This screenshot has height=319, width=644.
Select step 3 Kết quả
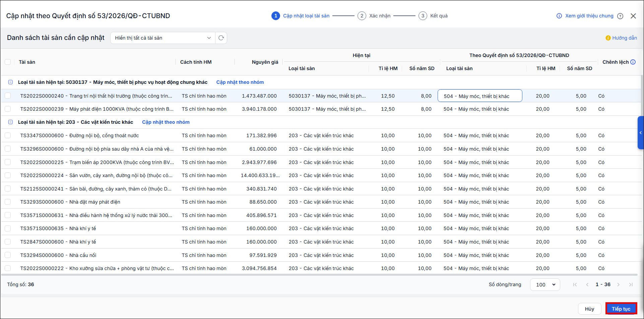pyautogui.click(x=433, y=16)
